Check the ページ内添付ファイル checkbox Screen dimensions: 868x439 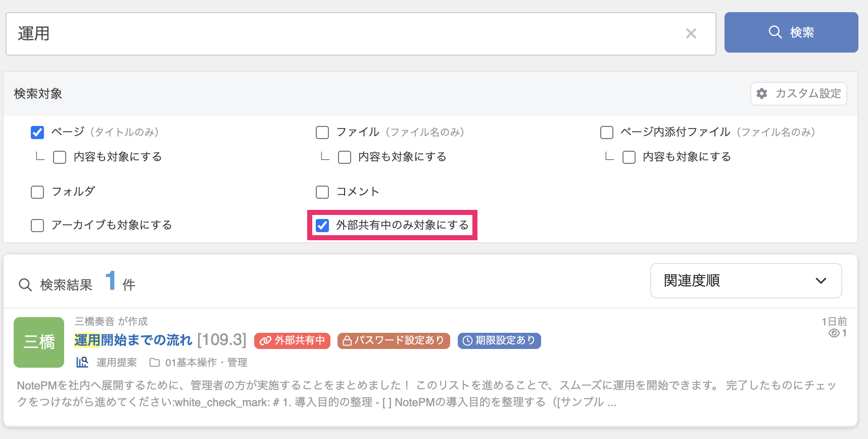(607, 133)
